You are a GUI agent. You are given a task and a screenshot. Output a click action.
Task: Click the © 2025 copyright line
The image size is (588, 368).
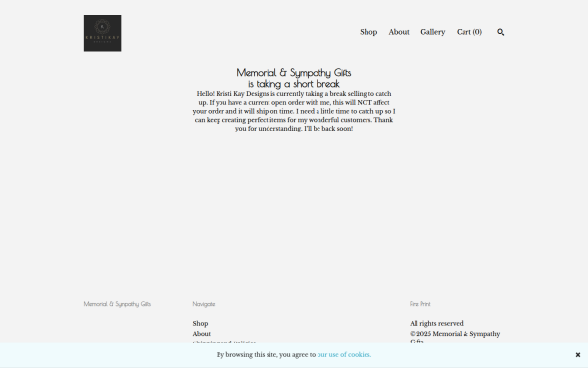point(455,337)
